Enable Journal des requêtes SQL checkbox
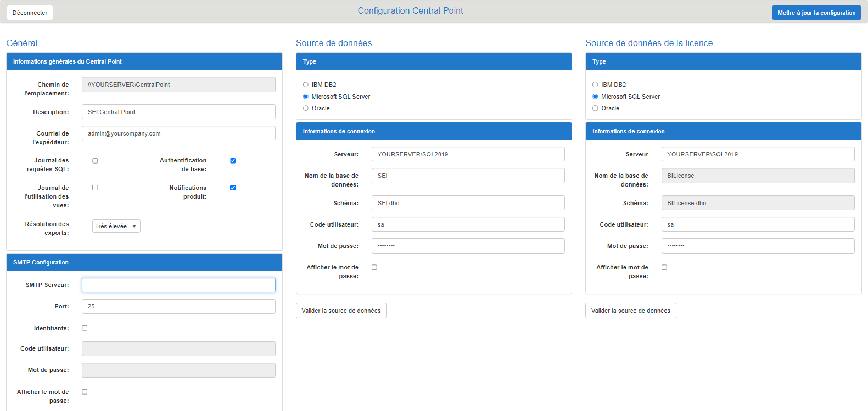Image resolution: width=868 pixels, height=411 pixels. [x=95, y=161]
